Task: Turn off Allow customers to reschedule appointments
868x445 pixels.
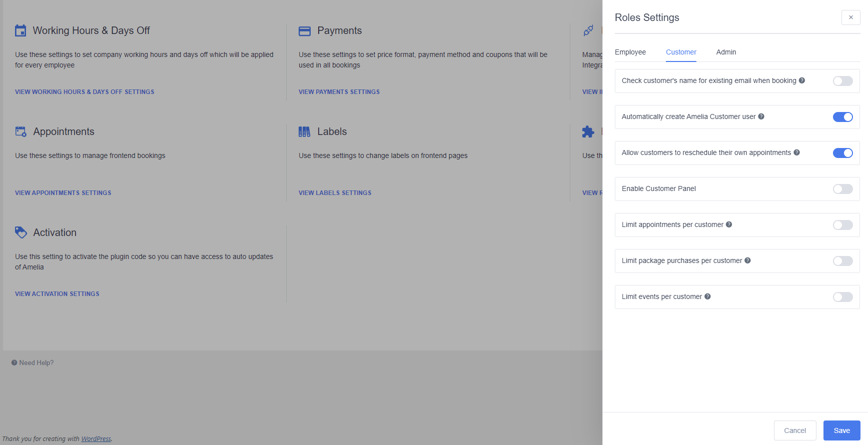Action: pyautogui.click(x=843, y=153)
